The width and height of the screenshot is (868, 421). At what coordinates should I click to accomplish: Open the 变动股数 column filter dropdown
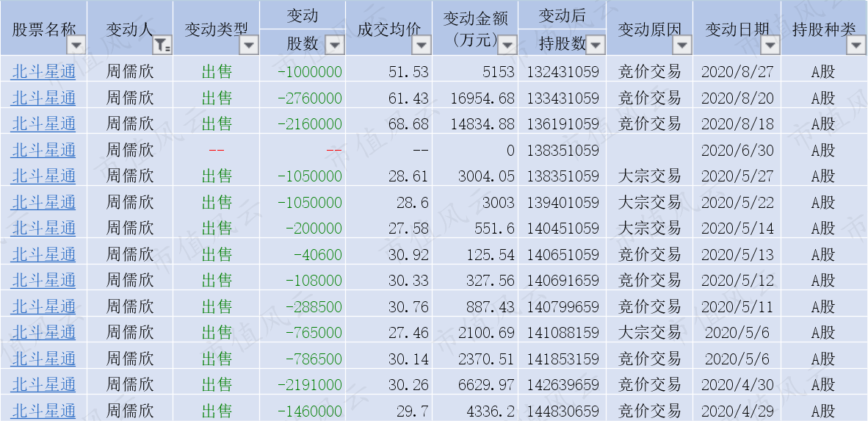(x=335, y=44)
